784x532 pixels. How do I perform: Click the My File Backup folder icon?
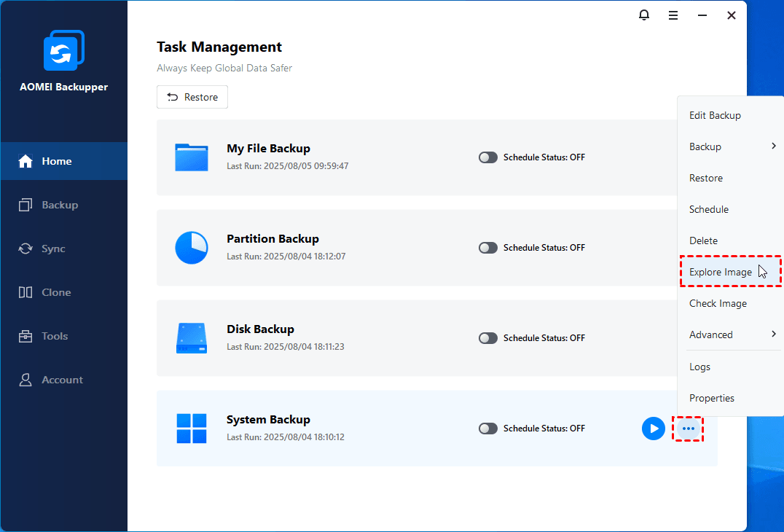[x=192, y=157]
